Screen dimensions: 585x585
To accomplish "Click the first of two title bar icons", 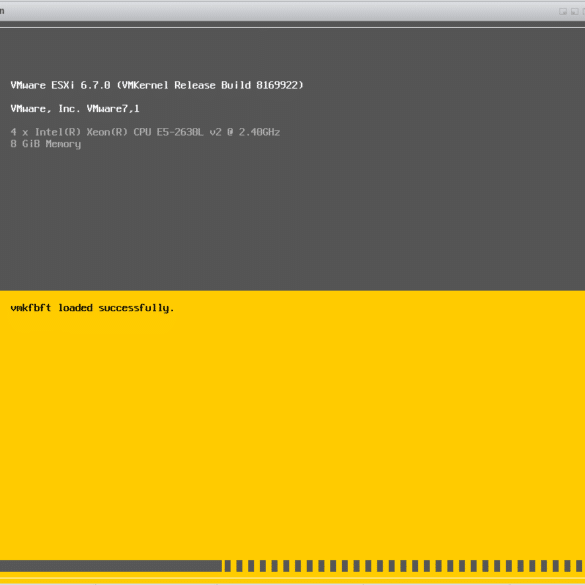I will click(563, 12).
